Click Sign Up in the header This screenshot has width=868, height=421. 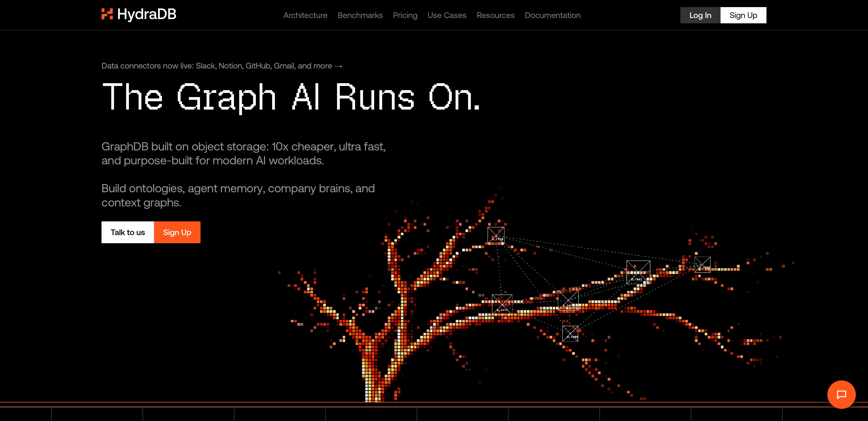click(743, 15)
